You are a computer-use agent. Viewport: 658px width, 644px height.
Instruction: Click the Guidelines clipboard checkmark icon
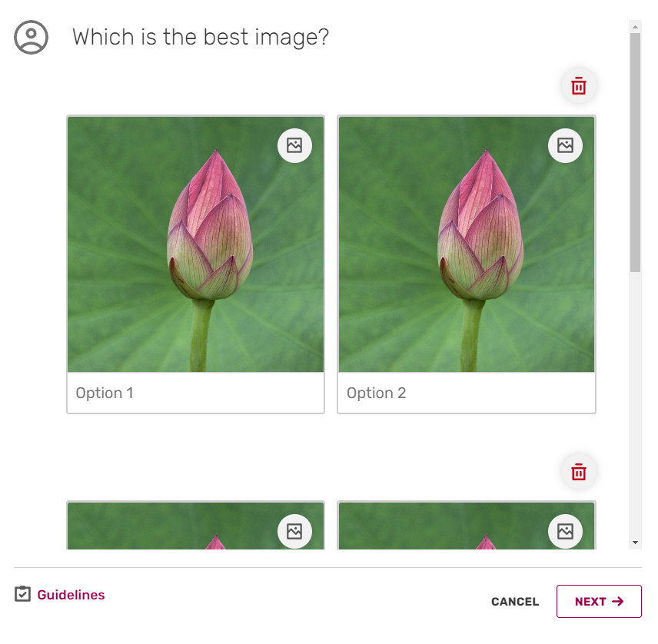click(22, 594)
